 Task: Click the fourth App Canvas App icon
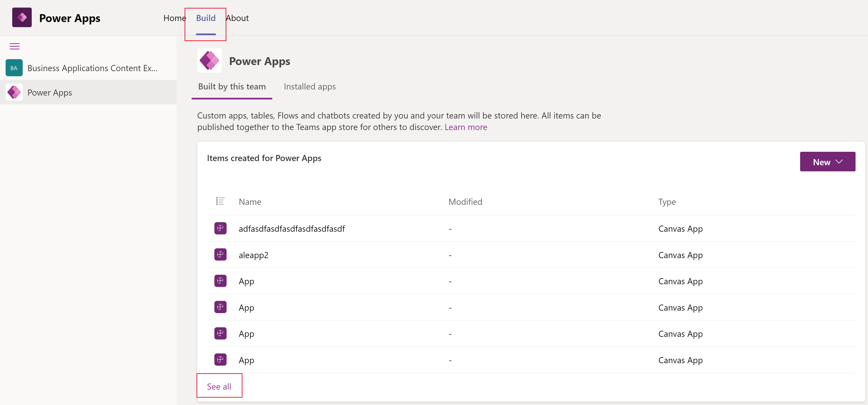pos(220,360)
